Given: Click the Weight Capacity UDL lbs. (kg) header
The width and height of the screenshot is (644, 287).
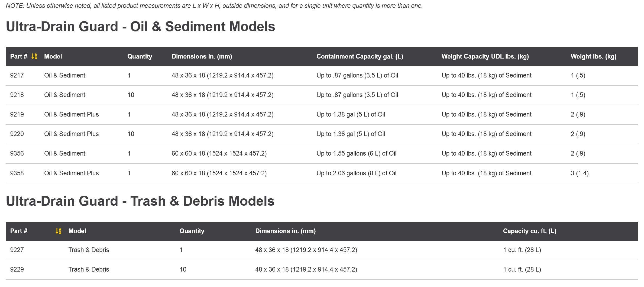Looking at the screenshot, I should [x=485, y=56].
